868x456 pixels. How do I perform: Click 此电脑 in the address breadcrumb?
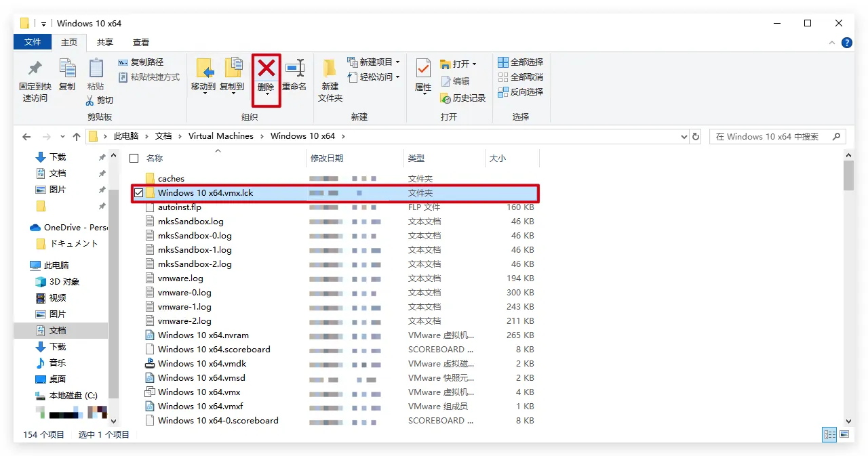126,136
